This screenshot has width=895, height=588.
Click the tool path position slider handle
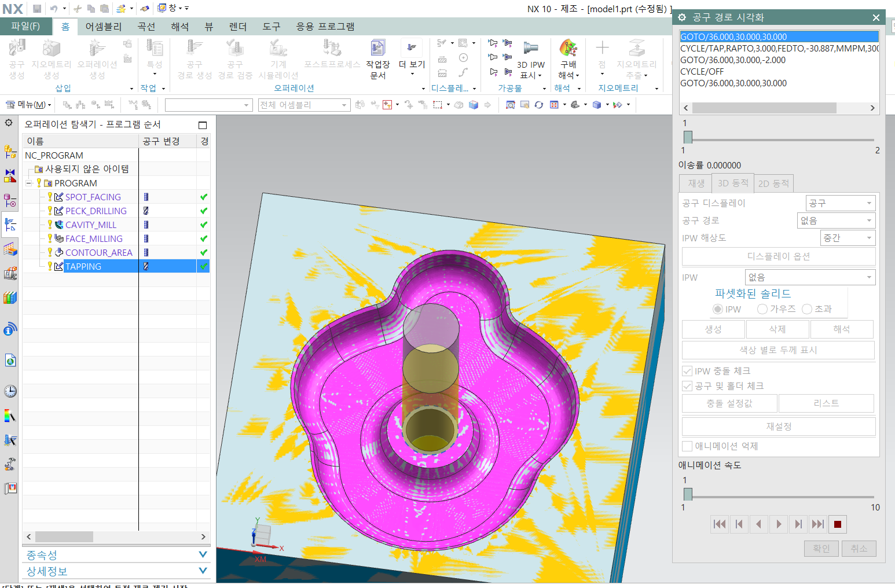(x=688, y=137)
